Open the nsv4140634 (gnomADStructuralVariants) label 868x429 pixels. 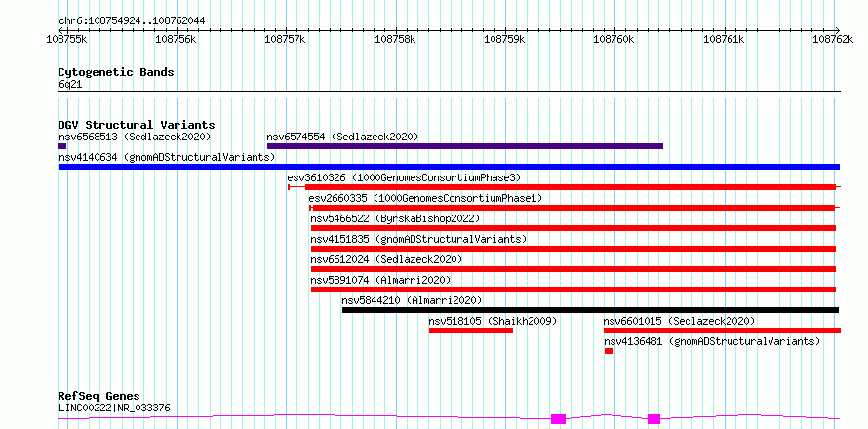167,157
